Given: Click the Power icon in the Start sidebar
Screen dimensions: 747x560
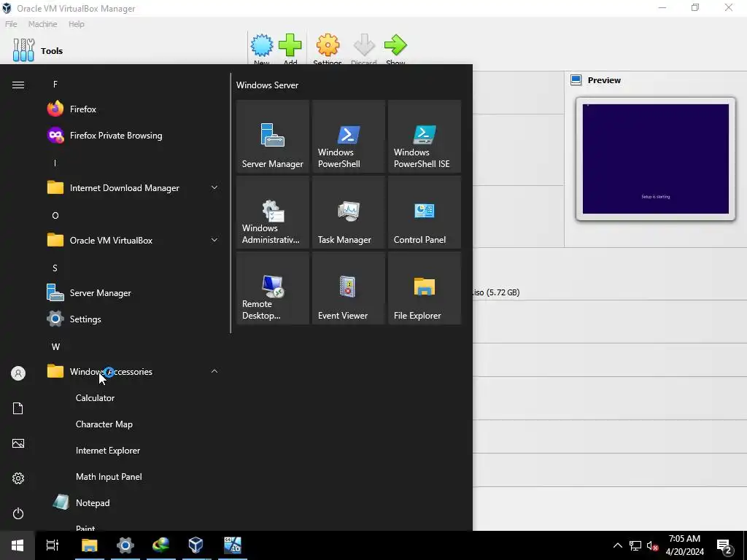Looking at the screenshot, I should pyautogui.click(x=18, y=513).
